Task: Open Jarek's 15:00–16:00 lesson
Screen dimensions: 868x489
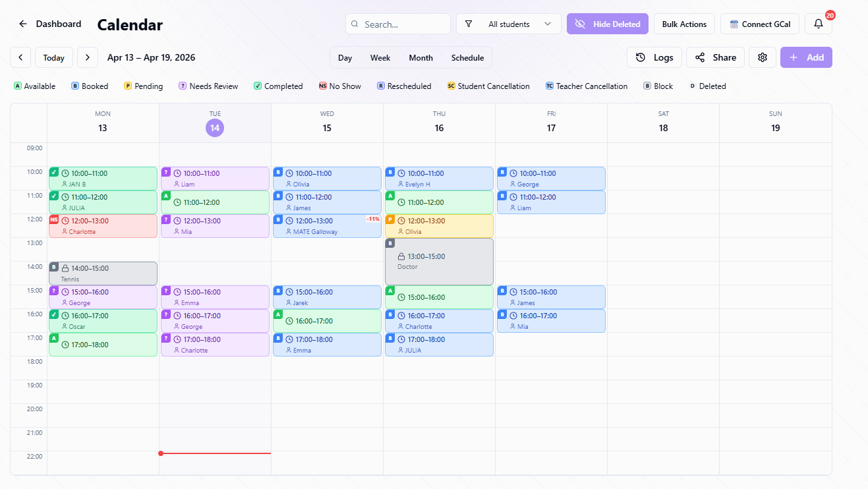Action: tap(327, 297)
